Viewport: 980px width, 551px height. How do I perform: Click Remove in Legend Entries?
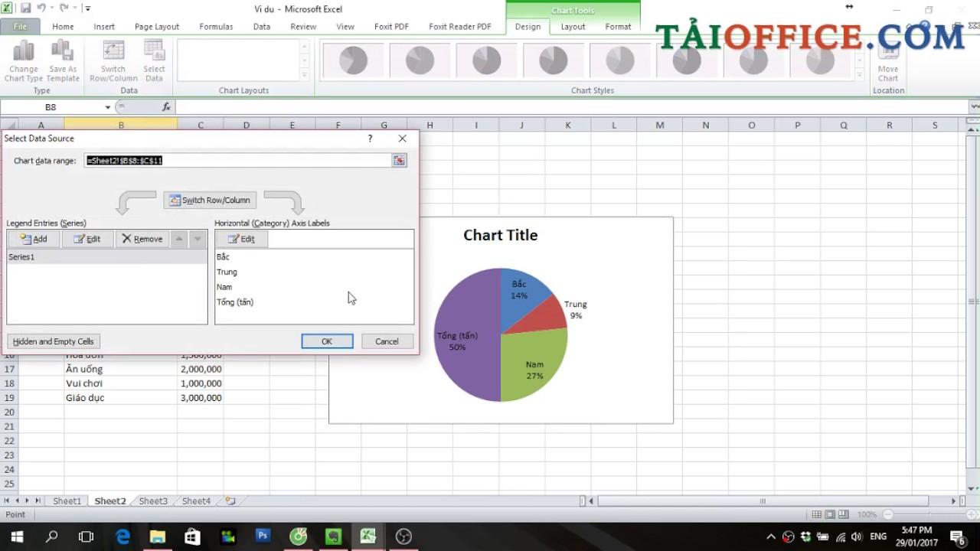tap(142, 239)
